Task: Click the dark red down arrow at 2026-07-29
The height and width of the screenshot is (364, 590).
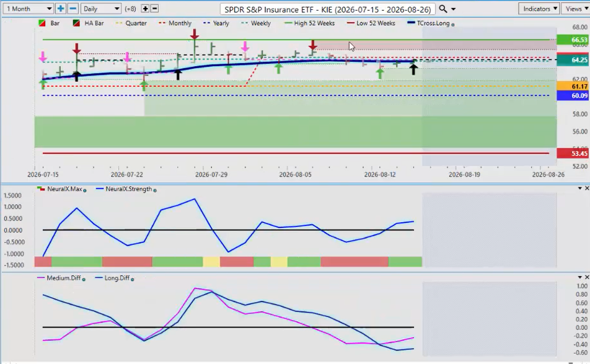Action: [195, 34]
